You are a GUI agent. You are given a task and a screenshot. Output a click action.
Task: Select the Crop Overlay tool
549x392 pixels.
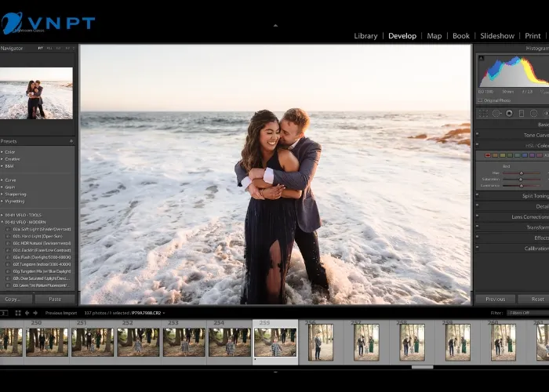pos(483,114)
